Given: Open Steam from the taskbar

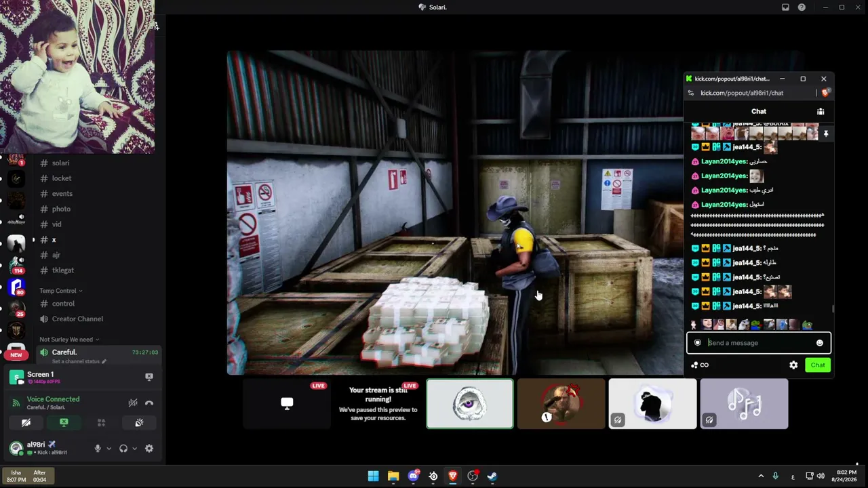Looking at the screenshot, I should [492, 476].
